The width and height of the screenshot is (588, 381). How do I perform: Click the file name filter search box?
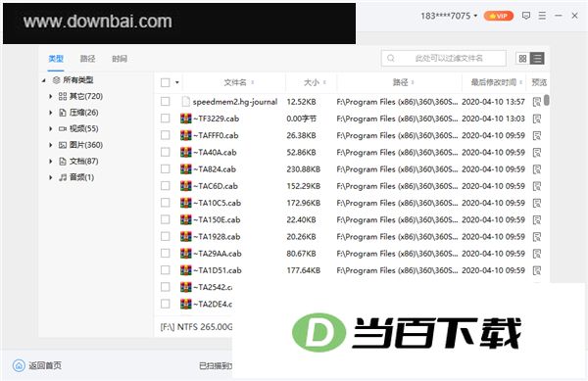coord(444,58)
